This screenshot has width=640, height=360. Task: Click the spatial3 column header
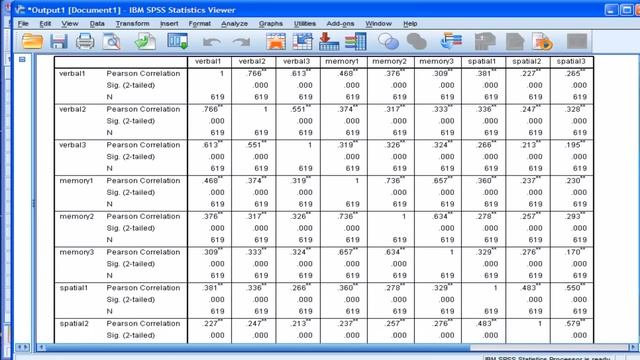pyautogui.click(x=571, y=61)
